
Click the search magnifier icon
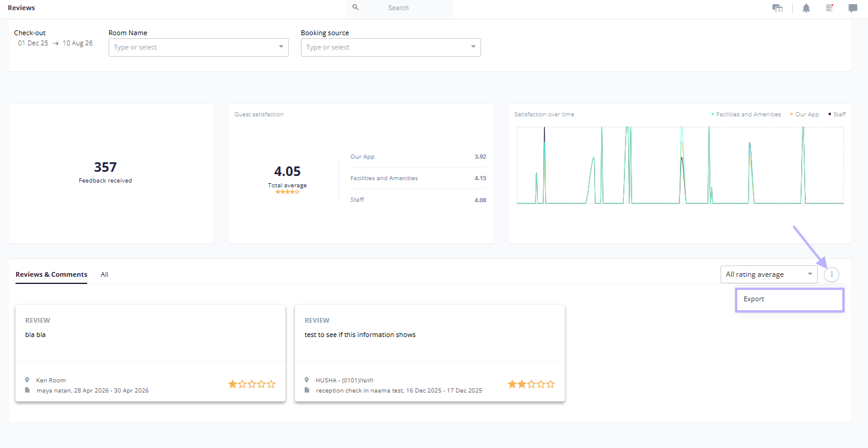[x=355, y=7]
